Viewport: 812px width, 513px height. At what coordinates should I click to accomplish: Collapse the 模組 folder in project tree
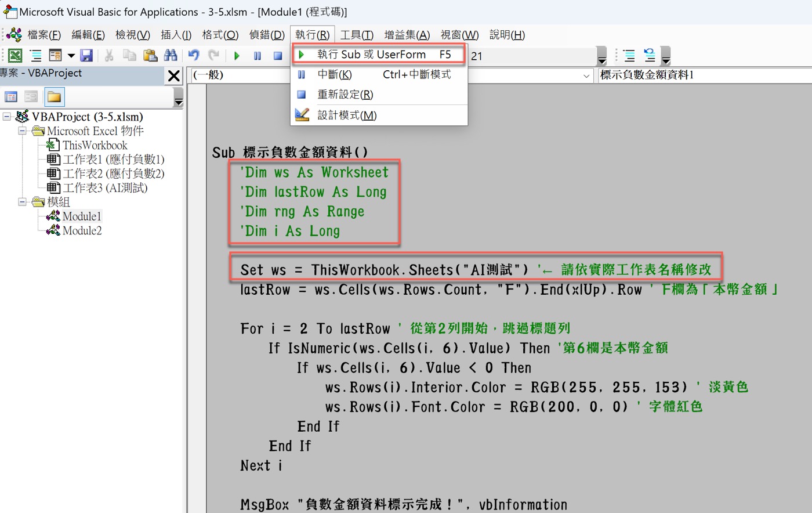[x=22, y=202]
